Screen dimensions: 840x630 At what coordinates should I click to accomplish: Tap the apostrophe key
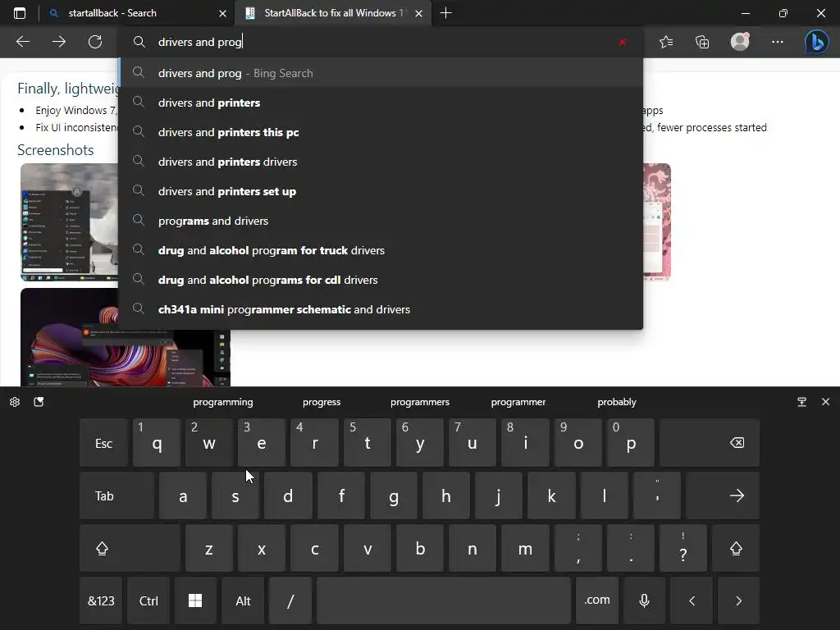pos(657,495)
